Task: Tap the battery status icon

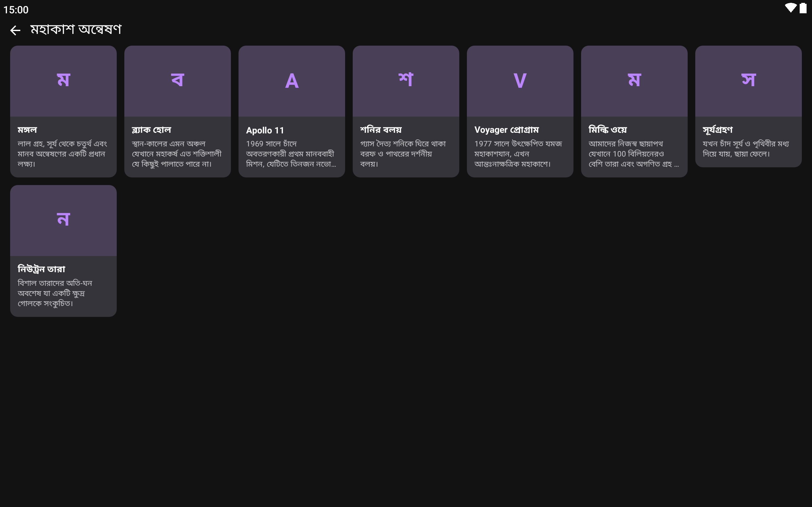Action: pos(803,8)
